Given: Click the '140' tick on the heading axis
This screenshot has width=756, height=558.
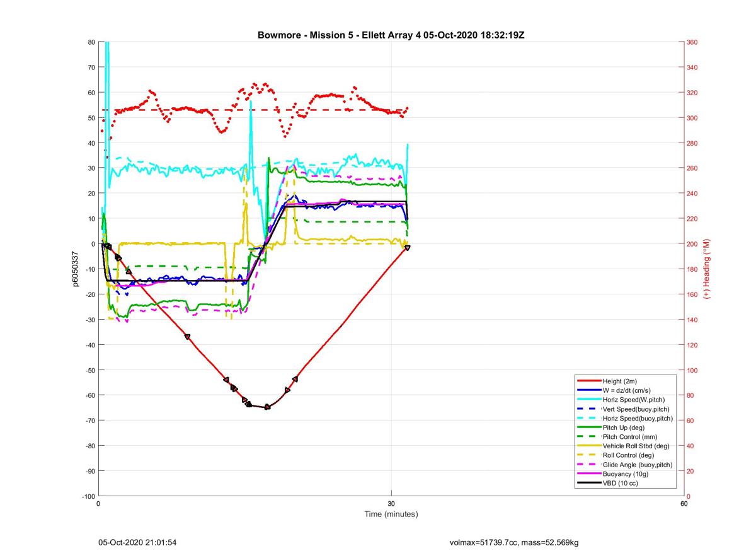Looking at the screenshot, I should [692, 320].
